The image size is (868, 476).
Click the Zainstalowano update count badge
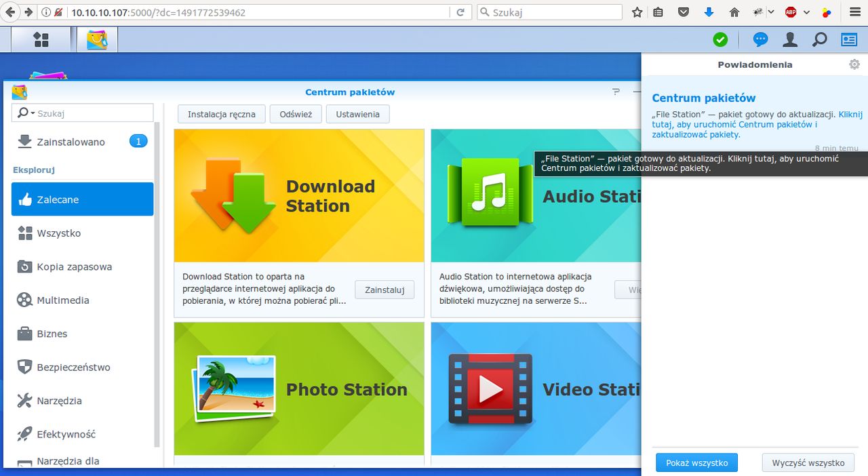[x=138, y=141]
